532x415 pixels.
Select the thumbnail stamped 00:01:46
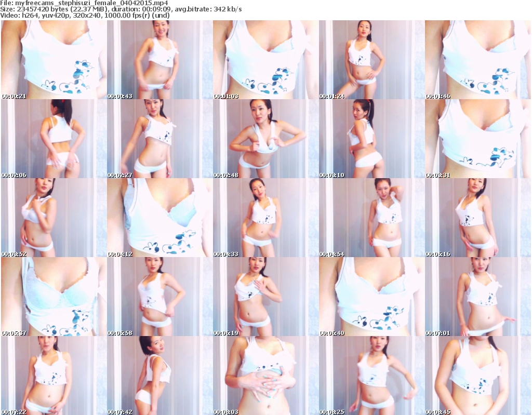[478, 59]
